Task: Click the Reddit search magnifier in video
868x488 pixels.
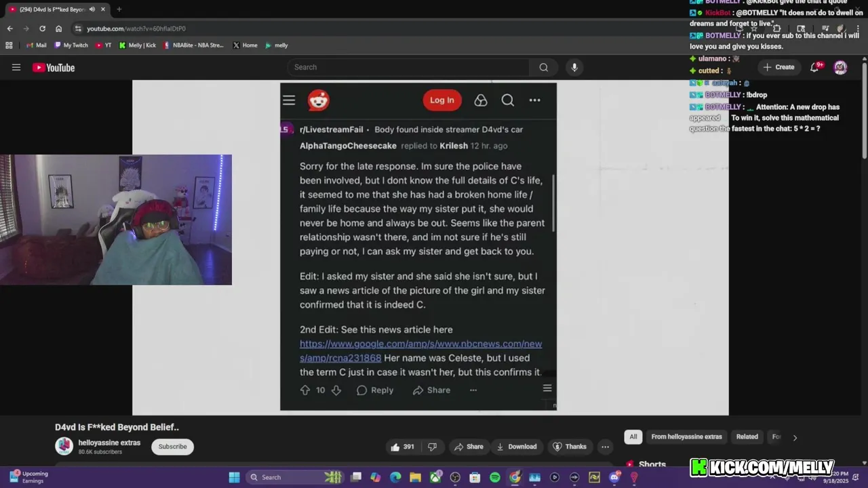Action: click(508, 100)
